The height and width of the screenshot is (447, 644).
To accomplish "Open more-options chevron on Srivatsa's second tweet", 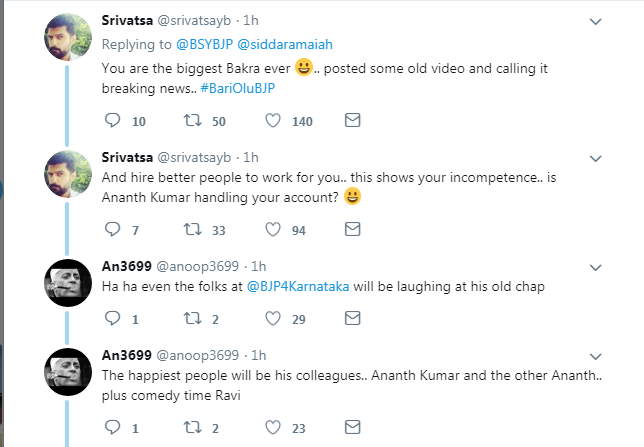I will click(596, 158).
